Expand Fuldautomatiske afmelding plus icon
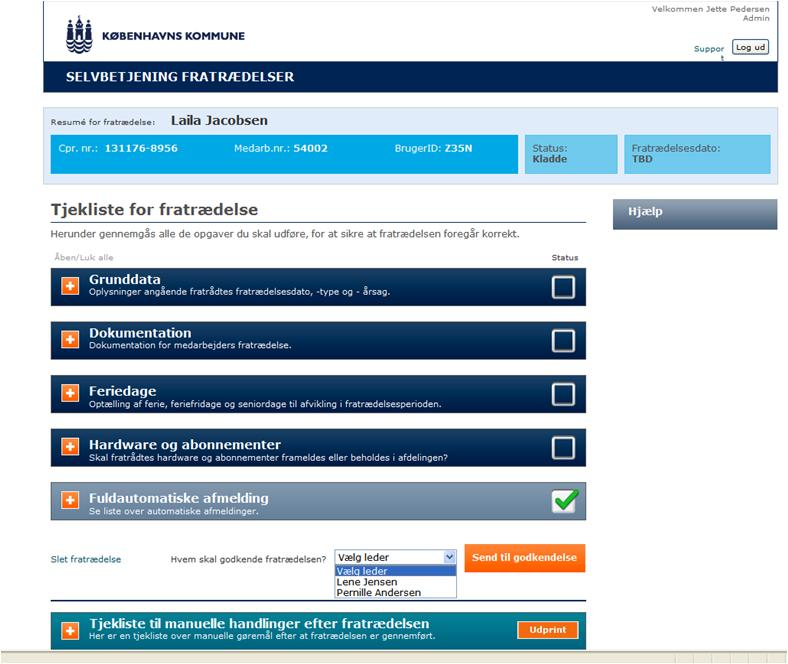This screenshot has height=664, width=788. (70, 500)
